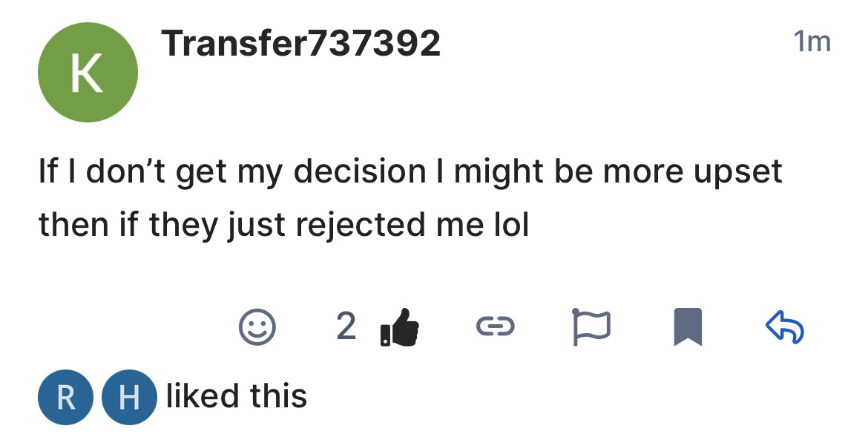
Task: Toggle the bookmark on this post
Action: tap(687, 327)
